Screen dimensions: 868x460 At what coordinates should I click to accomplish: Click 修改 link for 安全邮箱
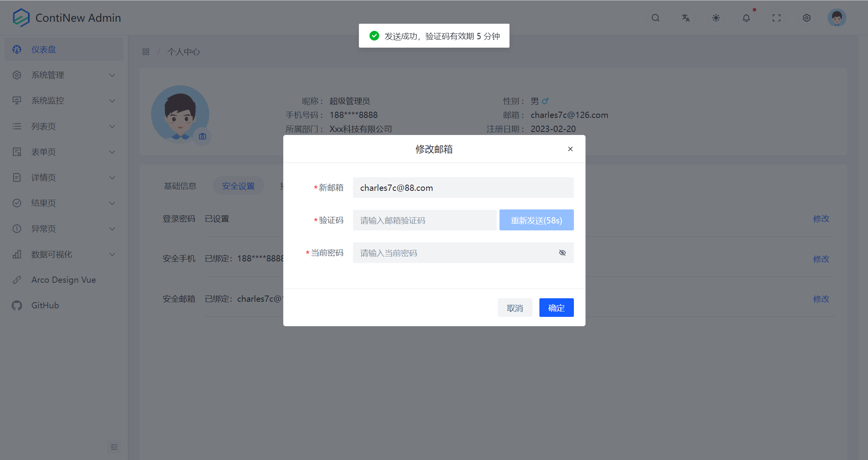tap(821, 299)
